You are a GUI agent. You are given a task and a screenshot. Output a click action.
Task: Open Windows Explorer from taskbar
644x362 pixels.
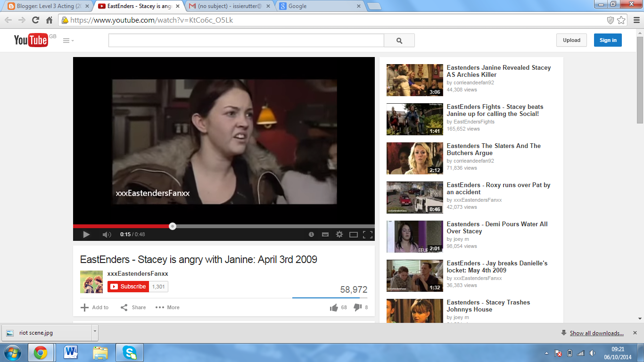pyautogui.click(x=100, y=353)
